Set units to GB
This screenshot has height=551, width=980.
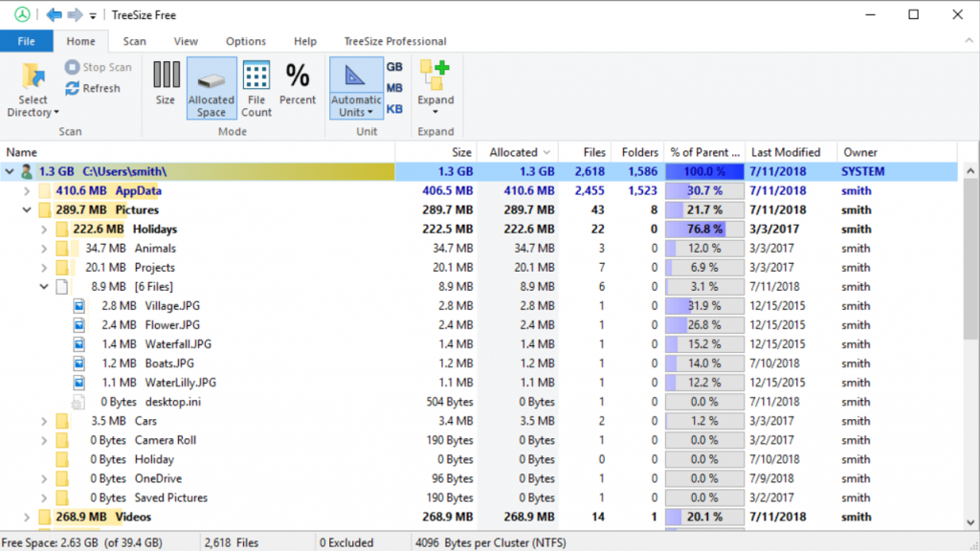[393, 66]
